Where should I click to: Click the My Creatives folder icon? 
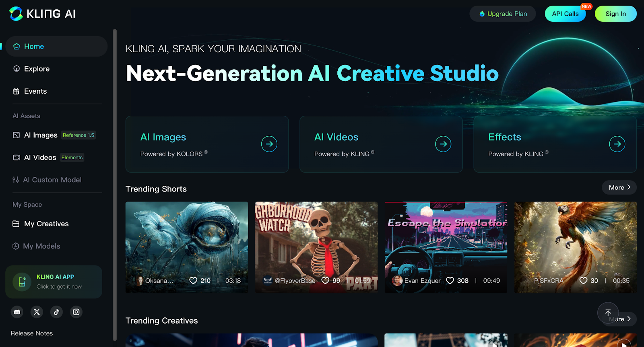[16, 224]
